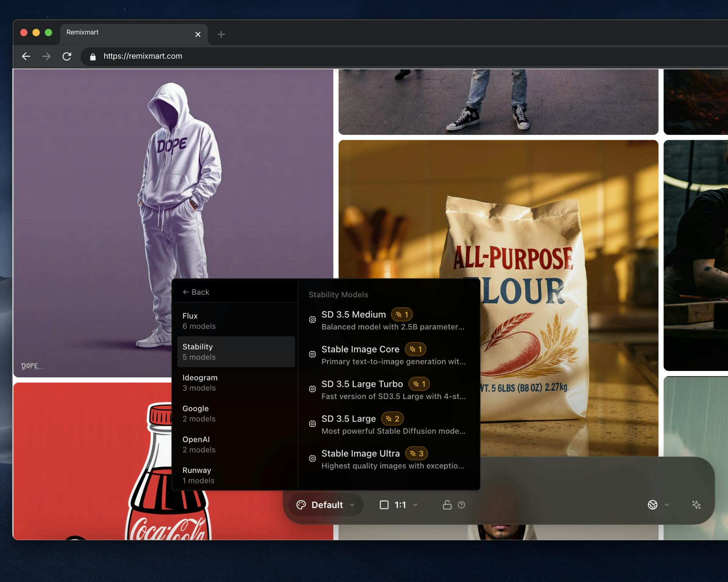Go back to the previous browser page

[x=26, y=56]
